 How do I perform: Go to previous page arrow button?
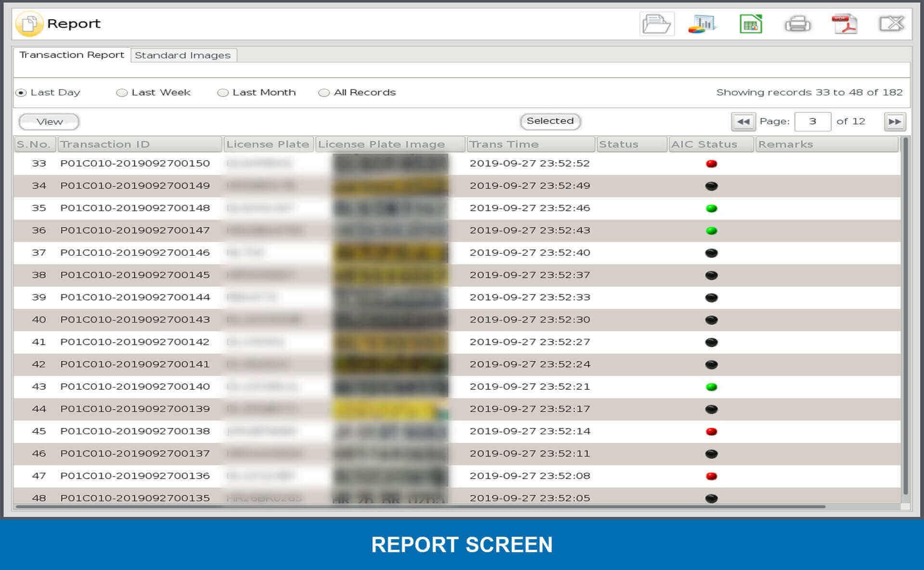tap(743, 121)
